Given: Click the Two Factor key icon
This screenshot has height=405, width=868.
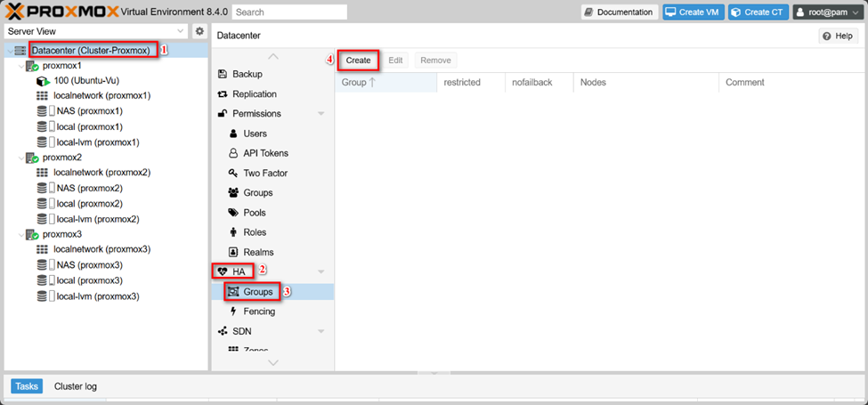Looking at the screenshot, I should (x=233, y=173).
